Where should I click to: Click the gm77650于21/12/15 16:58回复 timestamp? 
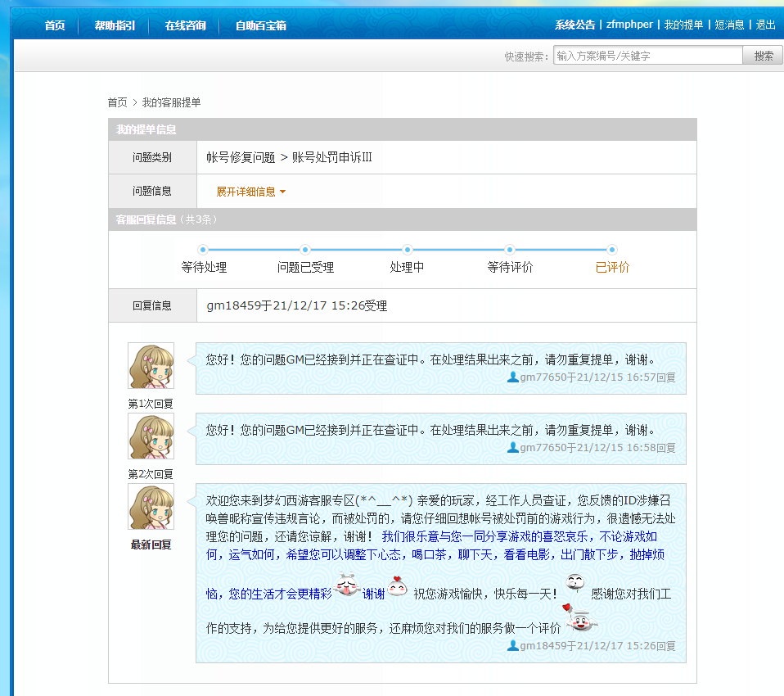click(597, 448)
